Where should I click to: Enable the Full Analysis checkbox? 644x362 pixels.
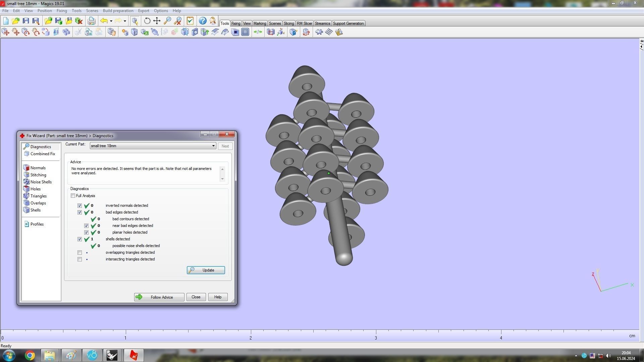click(73, 196)
